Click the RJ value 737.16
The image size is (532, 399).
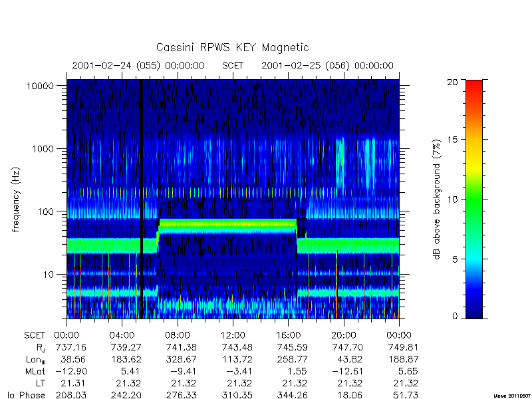[x=70, y=347]
